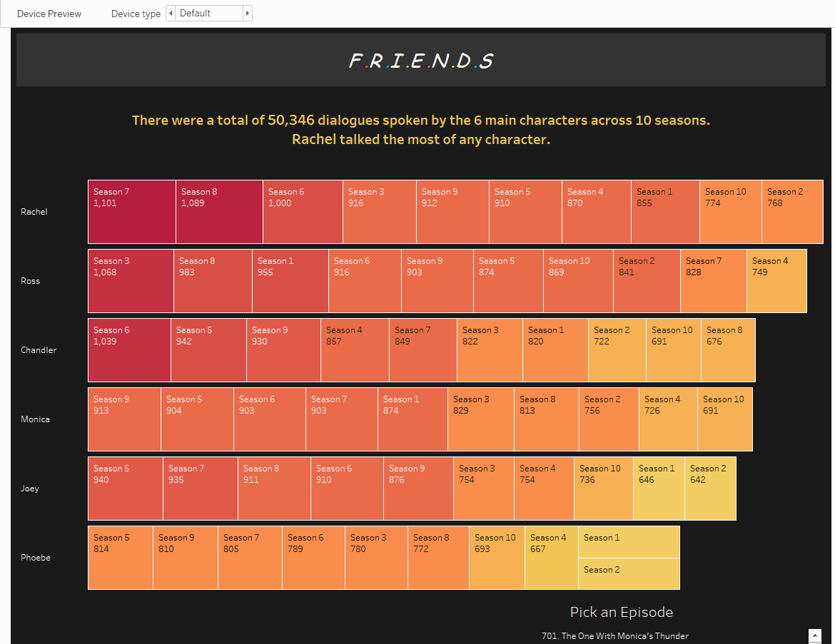Image resolution: width=835 pixels, height=644 pixels.
Task: Click the Device type right arrow
Action: pyautogui.click(x=247, y=14)
